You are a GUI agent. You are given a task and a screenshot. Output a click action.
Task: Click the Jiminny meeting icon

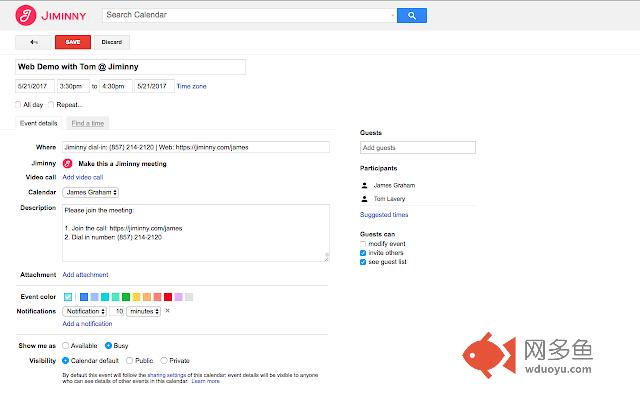(67, 162)
